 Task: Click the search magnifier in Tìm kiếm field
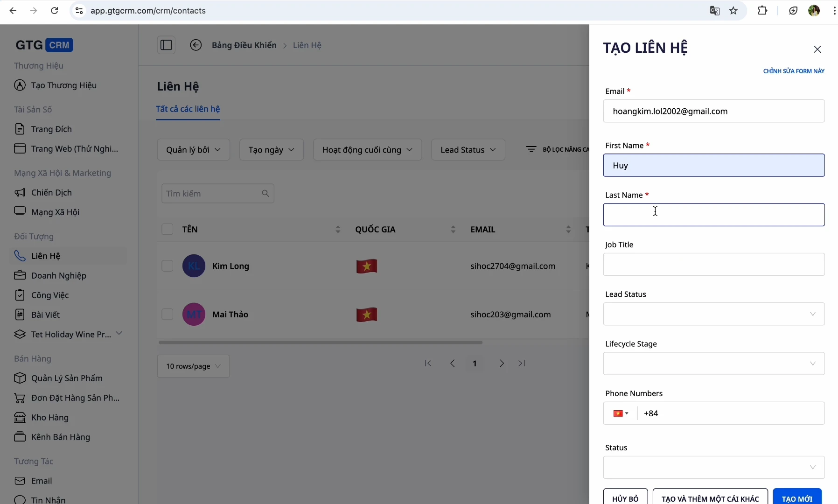tap(265, 193)
